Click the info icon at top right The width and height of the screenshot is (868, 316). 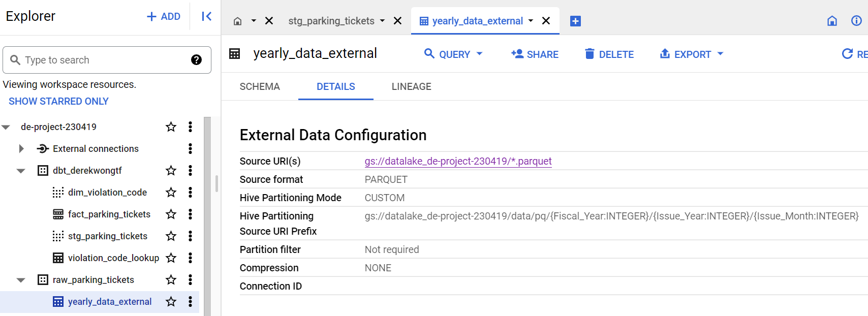[856, 21]
